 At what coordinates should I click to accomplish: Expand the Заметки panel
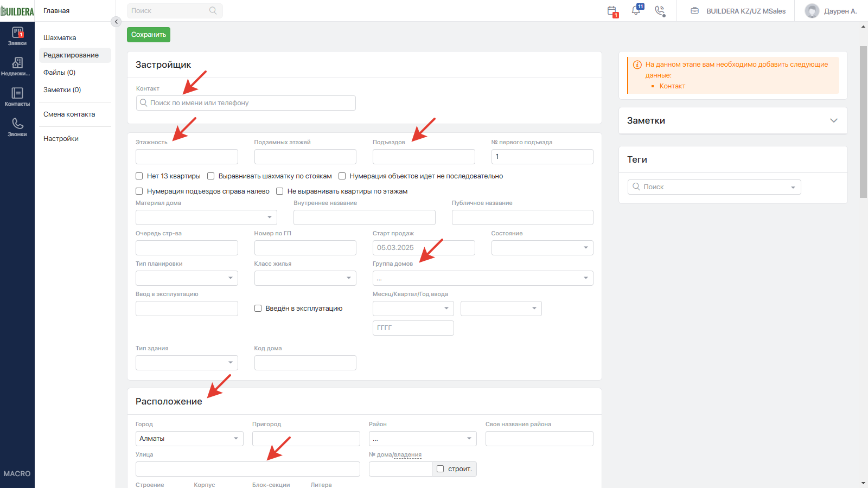[x=733, y=120]
